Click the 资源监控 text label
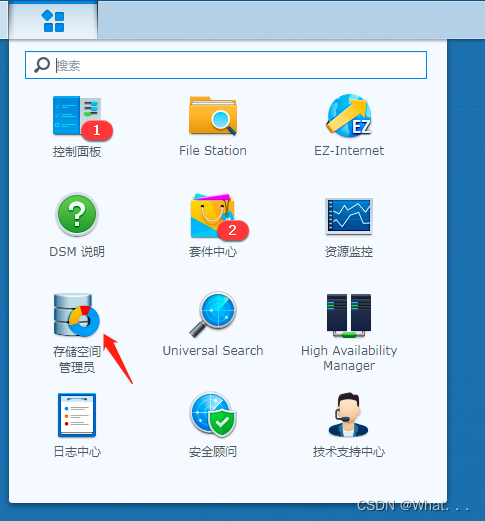Screen dimensions: 485x521 pos(349,252)
